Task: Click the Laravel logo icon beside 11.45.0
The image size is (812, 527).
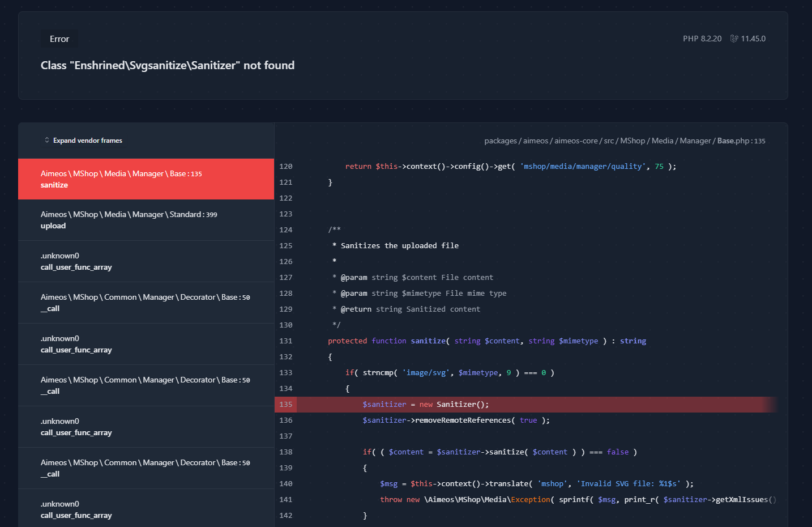Action: [734, 39]
